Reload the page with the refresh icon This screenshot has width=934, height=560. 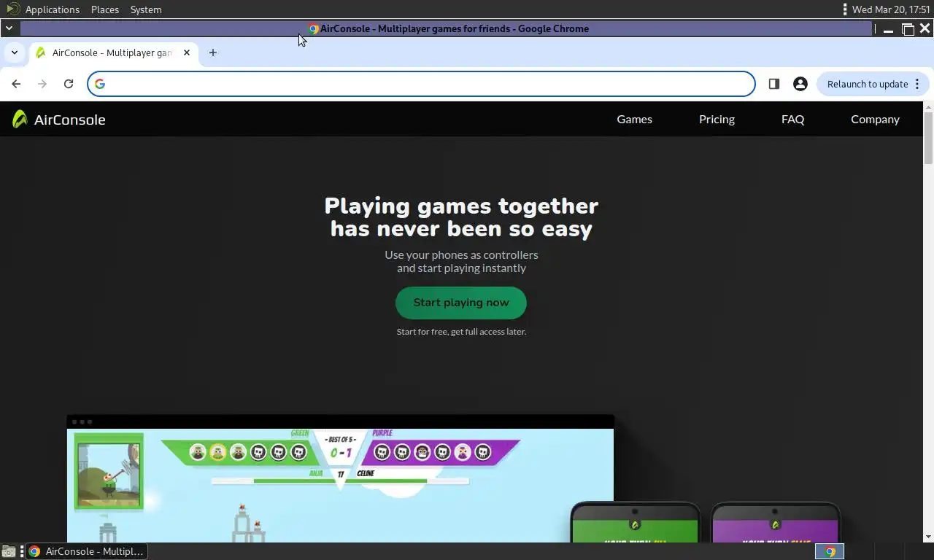[69, 84]
